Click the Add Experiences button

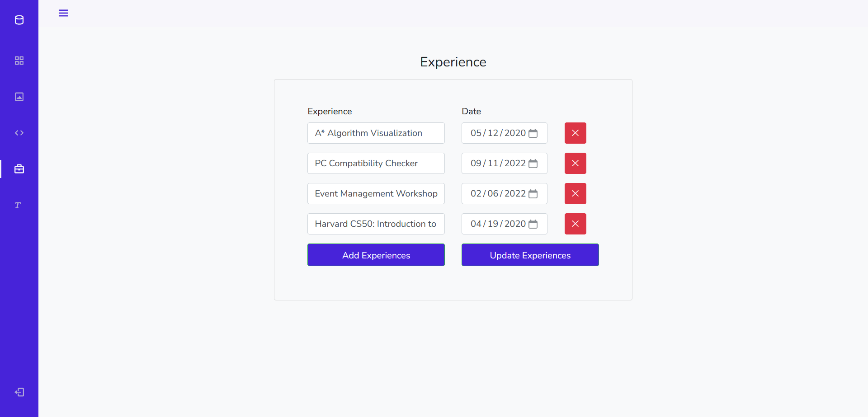point(376,255)
